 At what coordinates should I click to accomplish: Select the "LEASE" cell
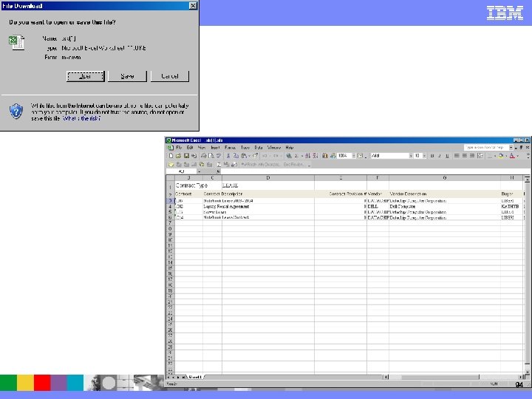[268, 185]
